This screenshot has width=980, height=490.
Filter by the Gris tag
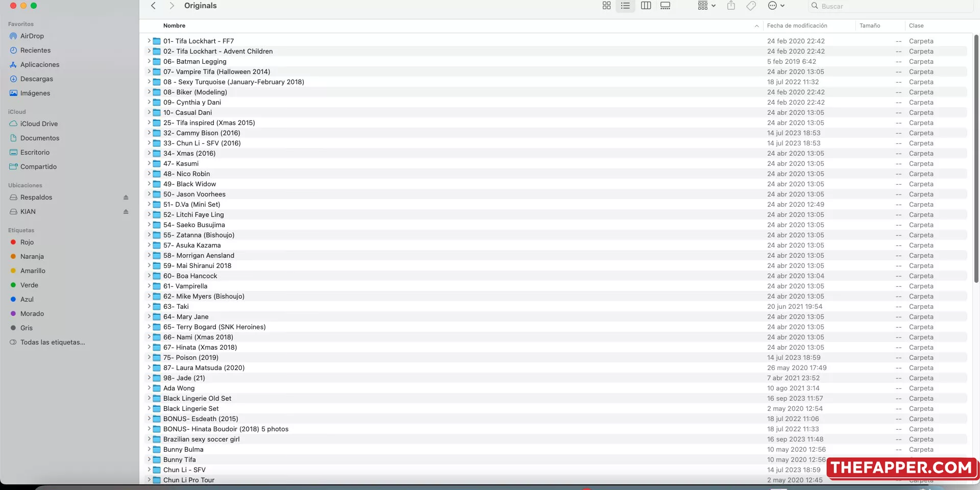(x=27, y=328)
